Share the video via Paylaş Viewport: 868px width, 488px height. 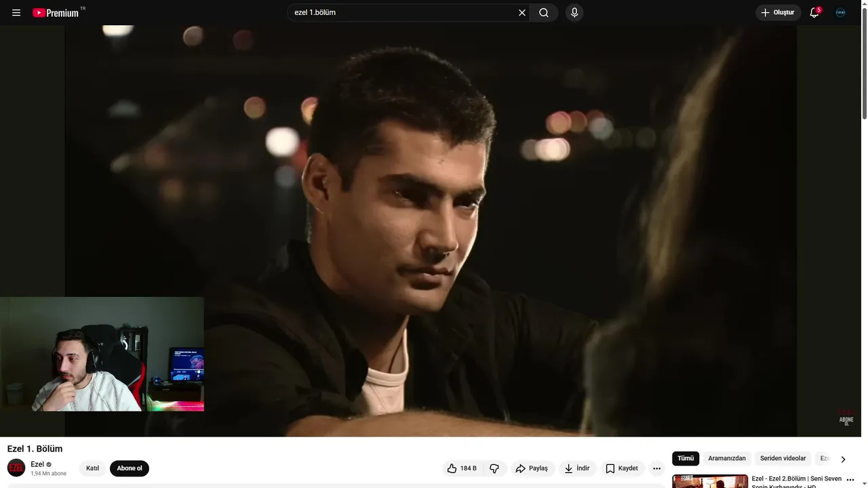point(532,468)
